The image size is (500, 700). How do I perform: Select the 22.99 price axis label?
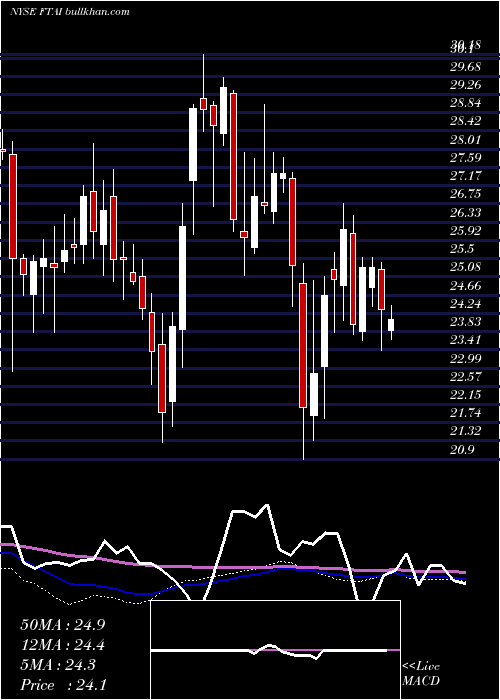pyautogui.click(x=466, y=358)
